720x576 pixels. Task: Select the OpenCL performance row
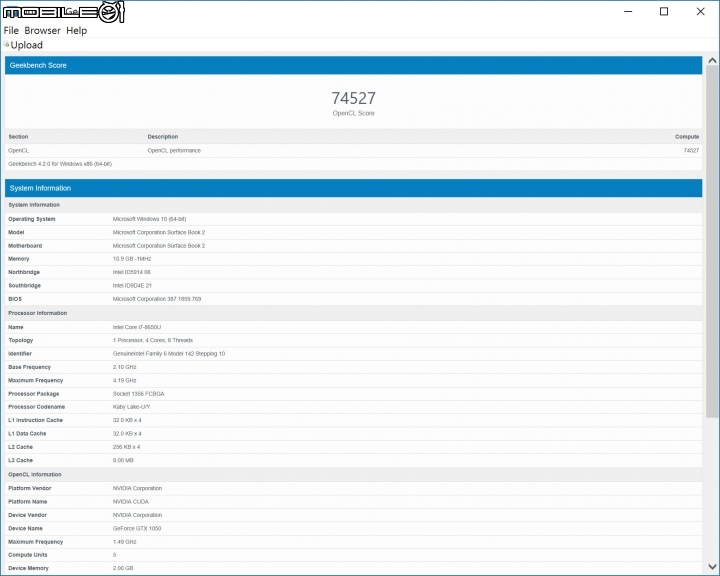(x=354, y=151)
